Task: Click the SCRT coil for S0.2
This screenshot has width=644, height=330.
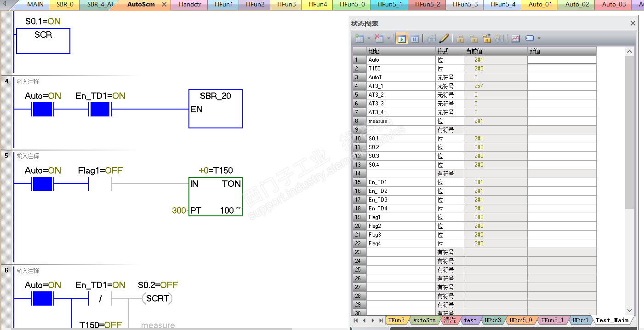Action: click(157, 299)
